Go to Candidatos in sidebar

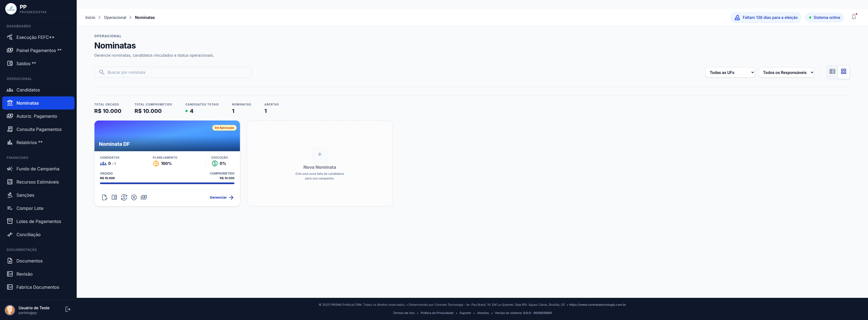(38, 90)
